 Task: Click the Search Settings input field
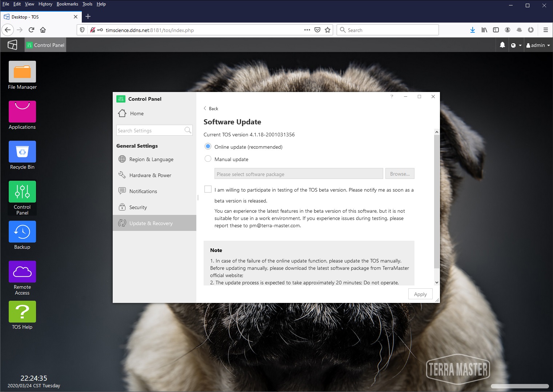(151, 131)
